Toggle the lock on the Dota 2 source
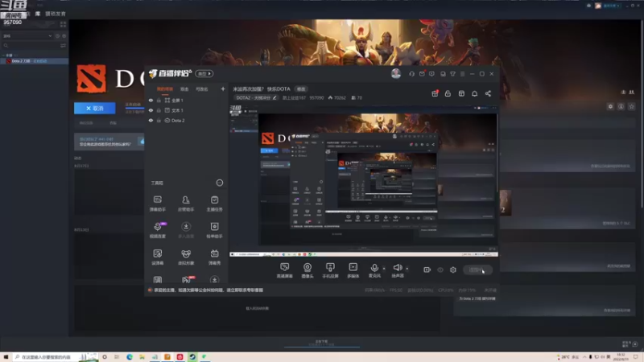This screenshot has height=362, width=644. pos(159,121)
